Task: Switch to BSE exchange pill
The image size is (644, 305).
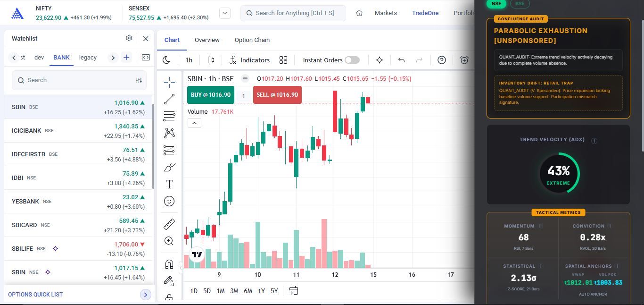Action: point(520,3)
